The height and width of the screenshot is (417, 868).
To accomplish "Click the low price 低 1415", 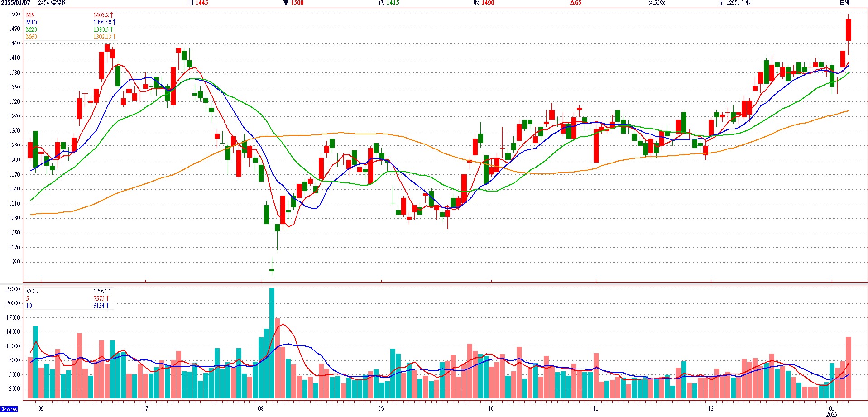I will click(x=389, y=3).
